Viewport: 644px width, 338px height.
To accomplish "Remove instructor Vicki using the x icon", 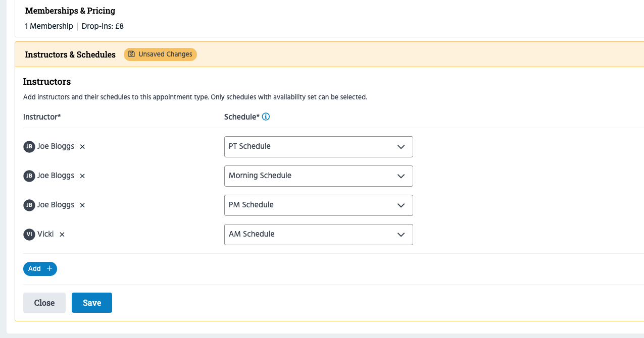I will 62,235.
